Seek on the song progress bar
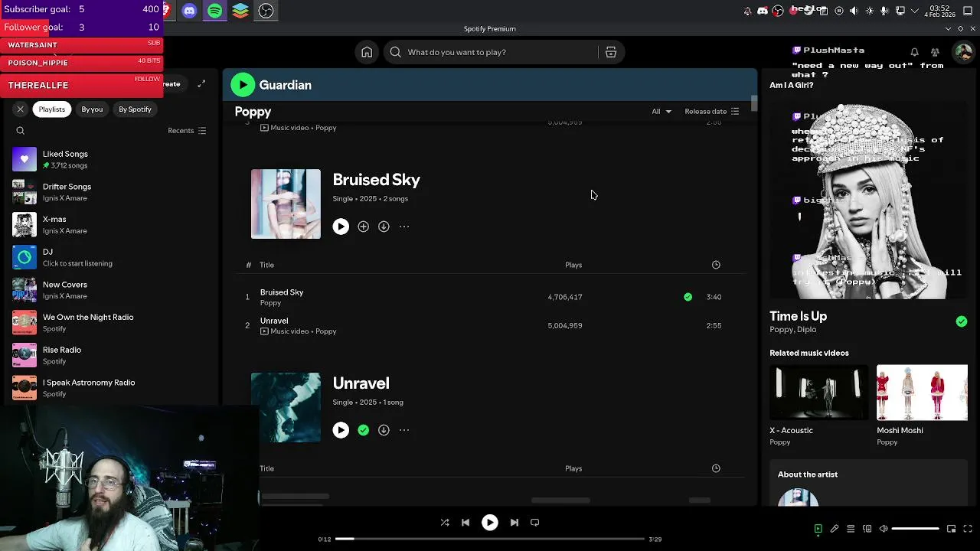The height and width of the screenshot is (551, 980). (490, 539)
